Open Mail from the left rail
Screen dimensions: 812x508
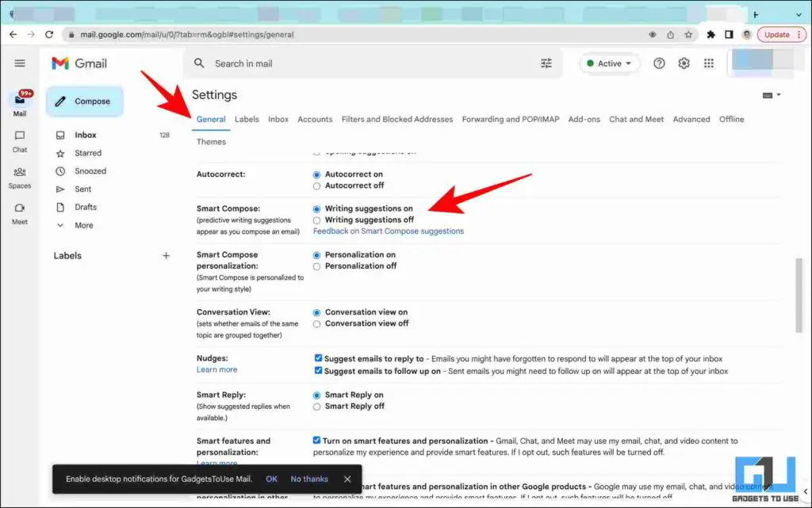click(x=20, y=104)
